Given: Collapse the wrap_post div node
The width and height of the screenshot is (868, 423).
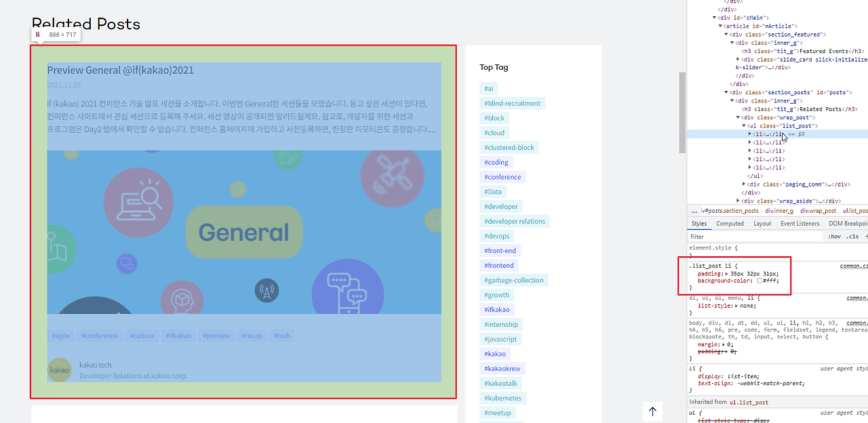Looking at the screenshot, I should tap(738, 117).
